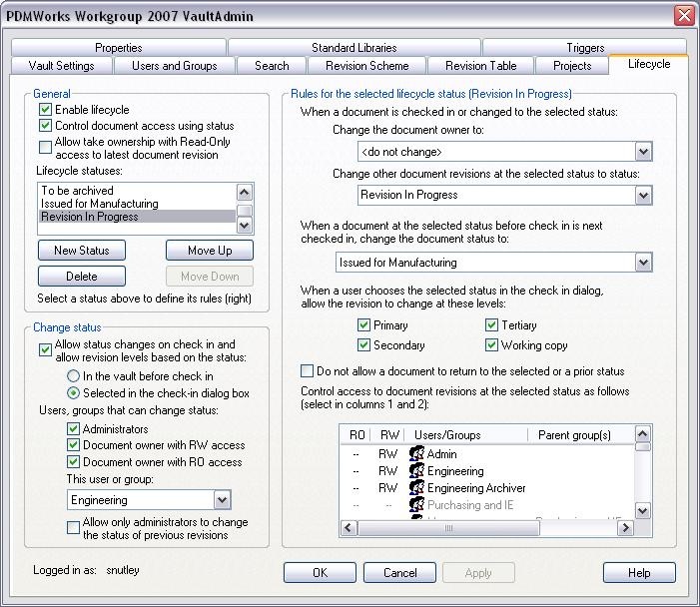The image size is (700, 607).
Task: Click the RO column header
Action: click(x=356, y=434)
